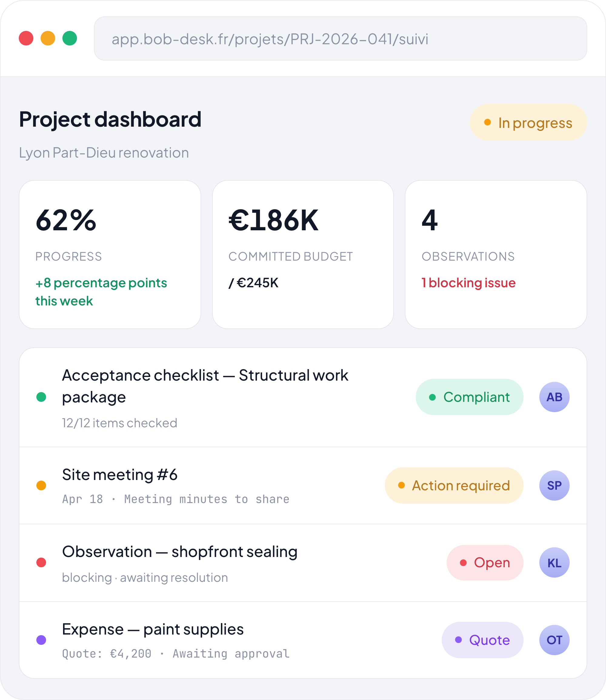Click 'blocking · awaiting resolution' subtitle

(x=145, y=578)
